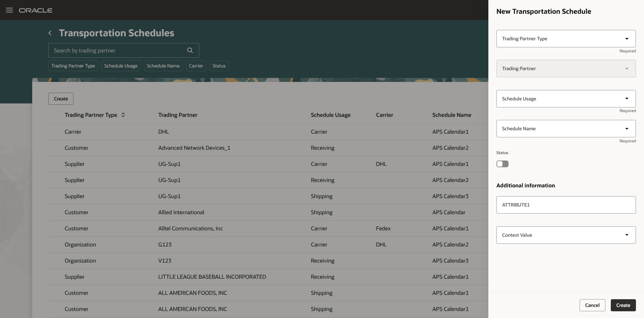Click the Create button above the table
Viewport: 644px width, 318px height.
(x=60, y=98)
